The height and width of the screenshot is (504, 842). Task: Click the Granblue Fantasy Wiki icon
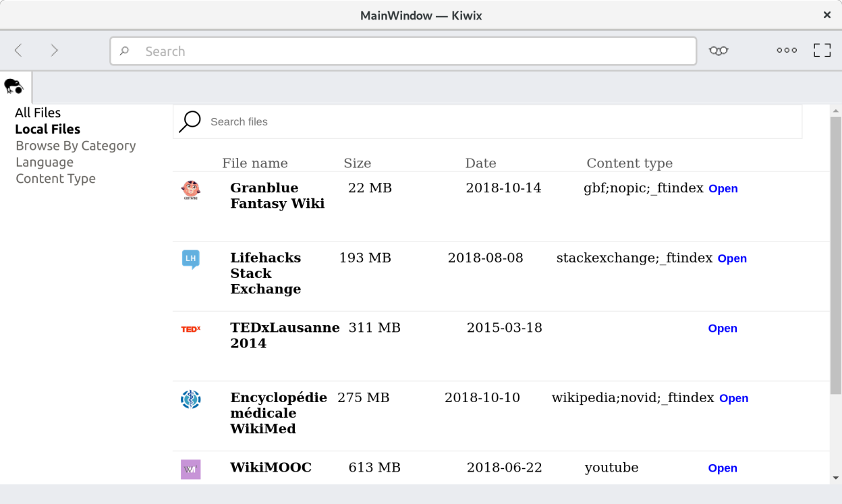191,190
